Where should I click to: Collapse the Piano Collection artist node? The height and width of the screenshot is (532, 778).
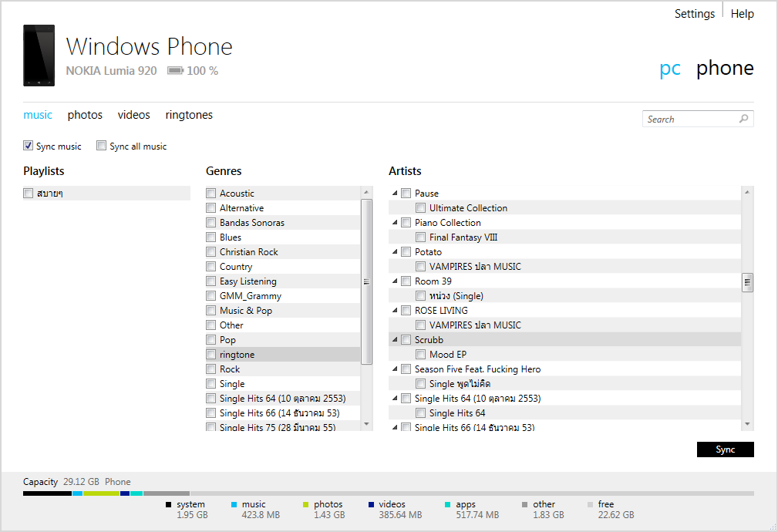395,222
